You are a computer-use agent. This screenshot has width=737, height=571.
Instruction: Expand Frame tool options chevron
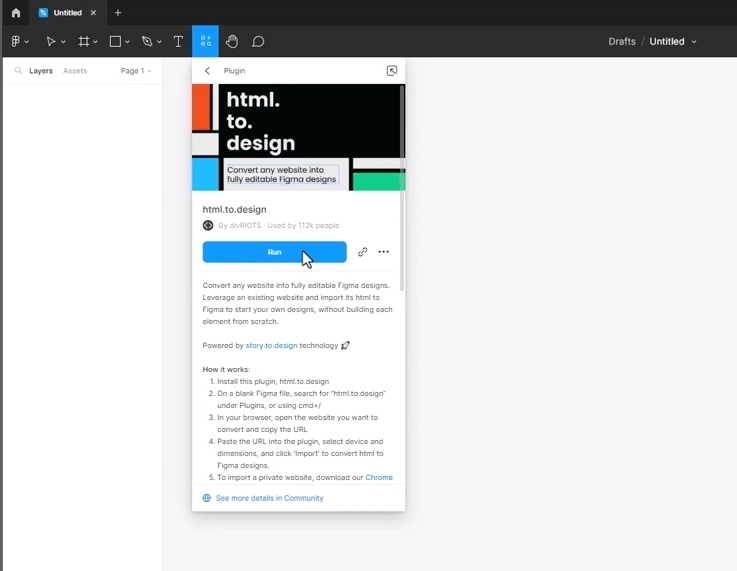pyautogui.click(x=95, y=42)
